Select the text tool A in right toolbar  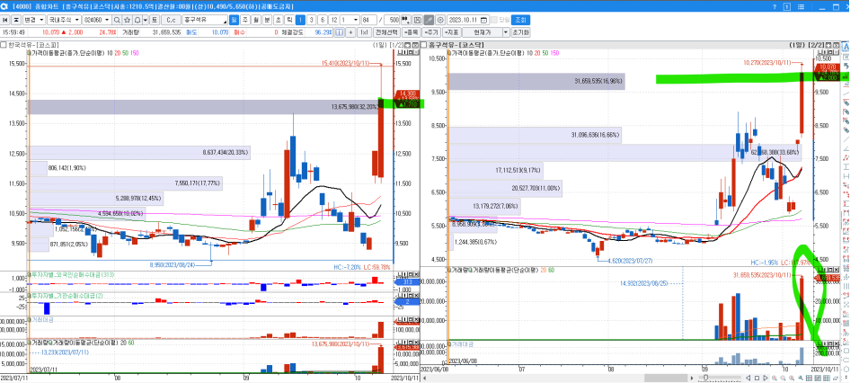click(x=846, y=46)
